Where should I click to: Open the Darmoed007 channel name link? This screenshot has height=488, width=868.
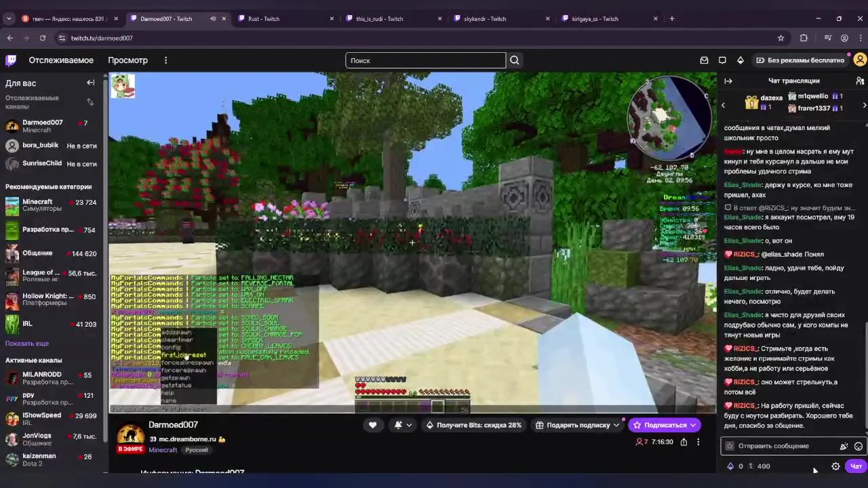tap(173, 425)
